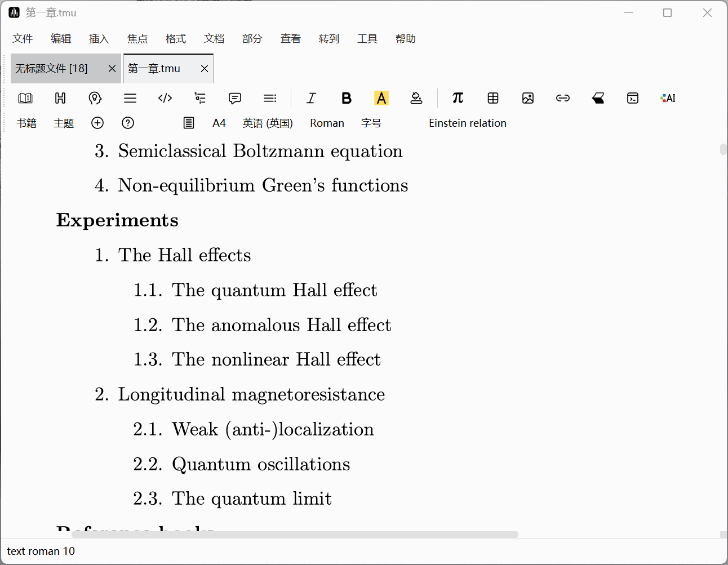Click the code tag icon
Viewport: 728px width, 565px height.
165,98
